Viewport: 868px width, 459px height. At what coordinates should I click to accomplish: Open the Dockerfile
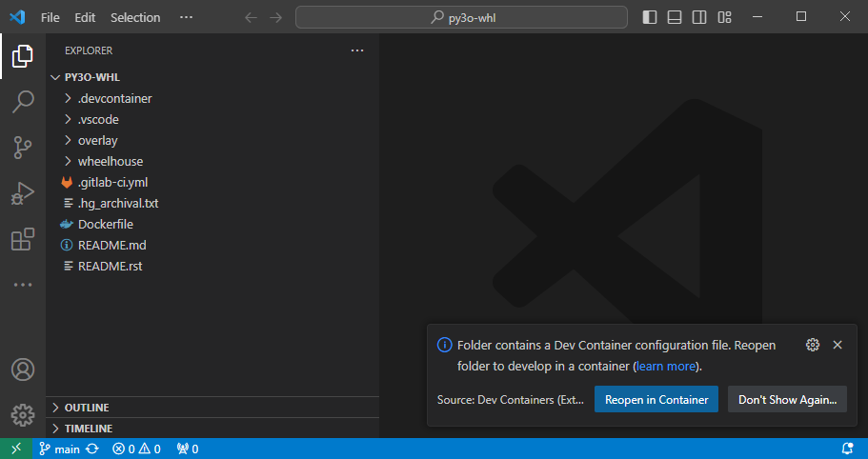[x=212, y=225]
